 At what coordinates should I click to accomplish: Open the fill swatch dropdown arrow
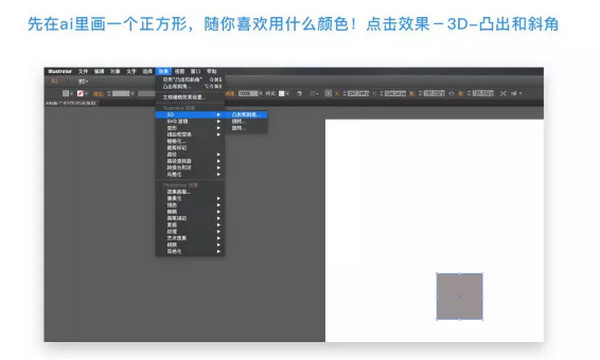pyautogui.click(x=72, y=93)
